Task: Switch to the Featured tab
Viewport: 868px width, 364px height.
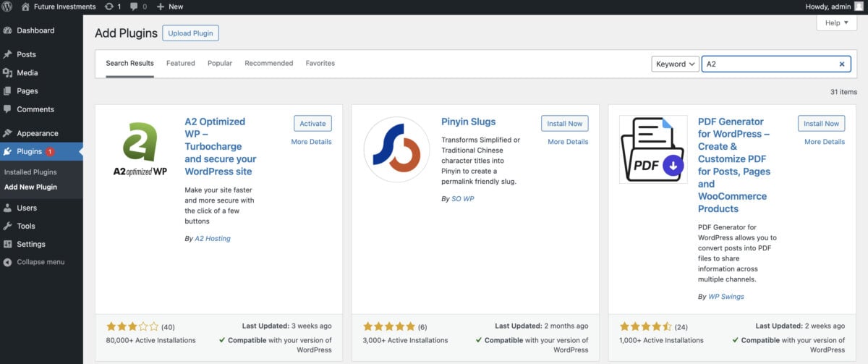Action: point(181,64)
